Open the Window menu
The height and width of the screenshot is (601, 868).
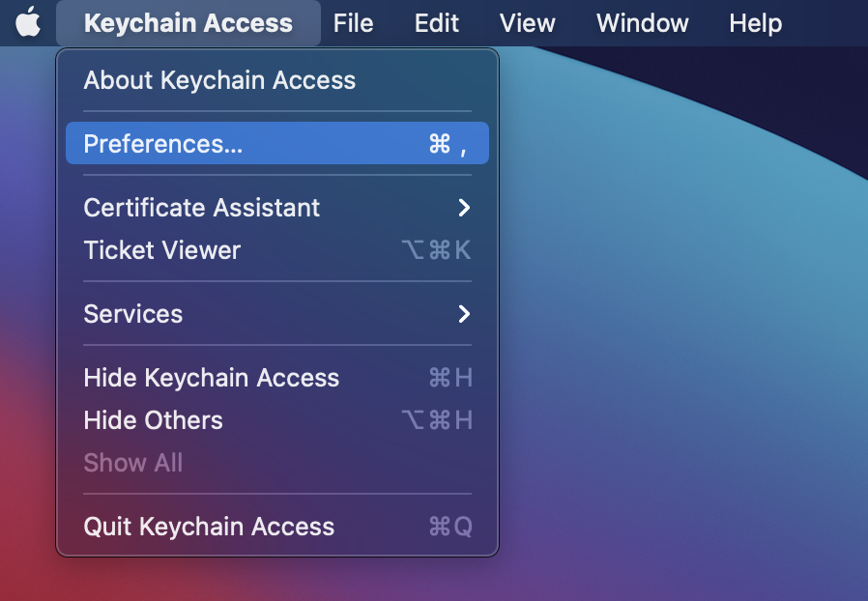[641, 23]
